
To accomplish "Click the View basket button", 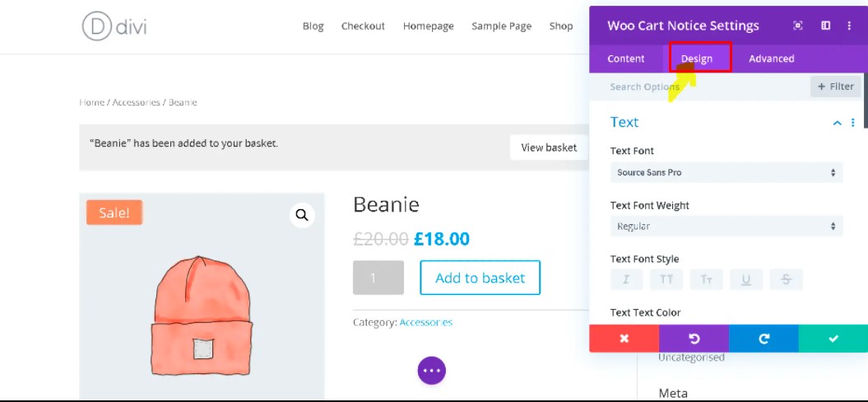I will coord(549,147).
